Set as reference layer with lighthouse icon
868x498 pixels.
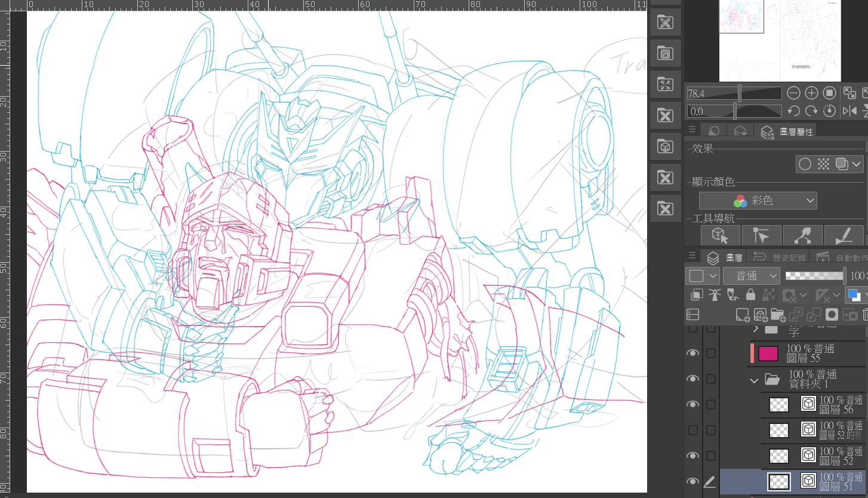pyautogui.click(x=715, y=294)
